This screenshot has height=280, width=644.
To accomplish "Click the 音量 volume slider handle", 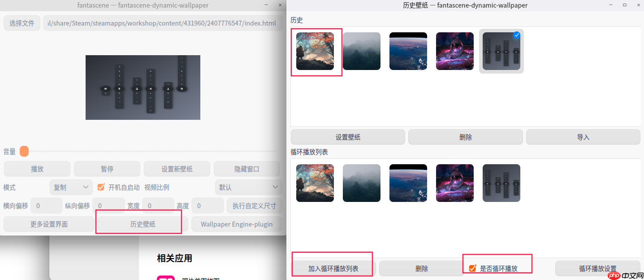I will pyautogui.click(x=24, y=151).
